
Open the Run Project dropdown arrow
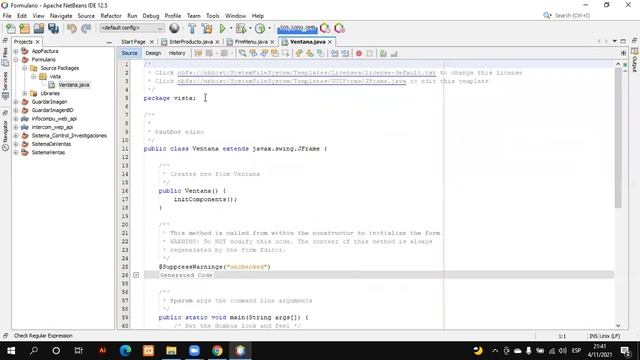pyautogui.click(x=231, y=28)
